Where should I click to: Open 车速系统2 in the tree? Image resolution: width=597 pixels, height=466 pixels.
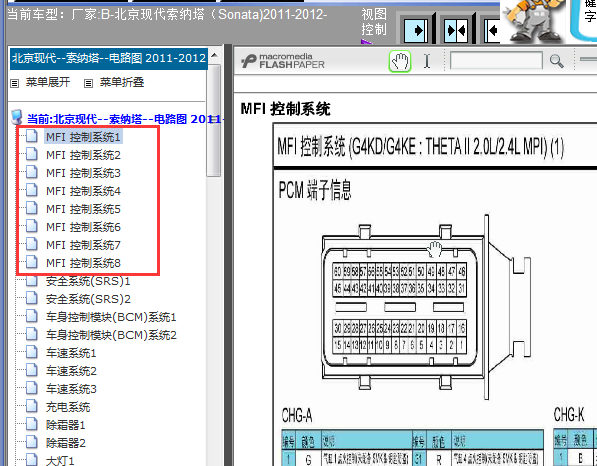[x=71, y=371]
